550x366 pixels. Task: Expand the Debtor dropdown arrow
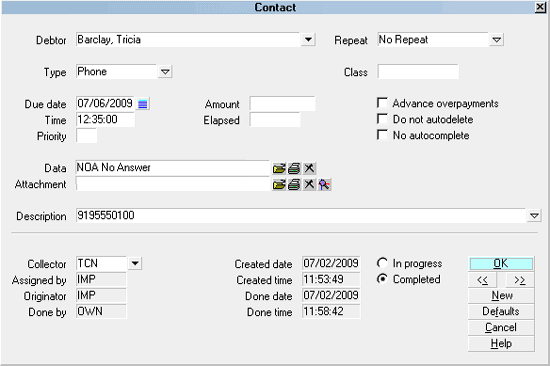[308, 40]
